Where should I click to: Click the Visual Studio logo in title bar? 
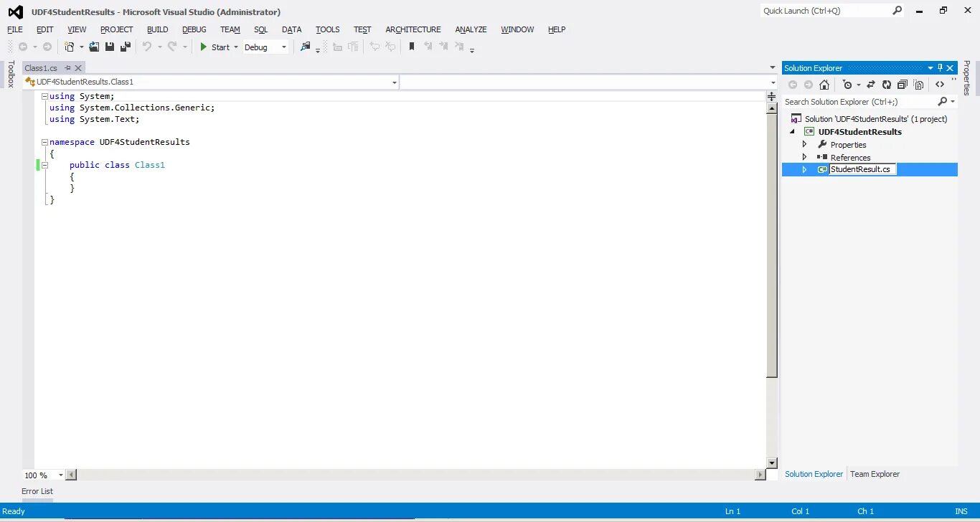click(x=15, y=11)
